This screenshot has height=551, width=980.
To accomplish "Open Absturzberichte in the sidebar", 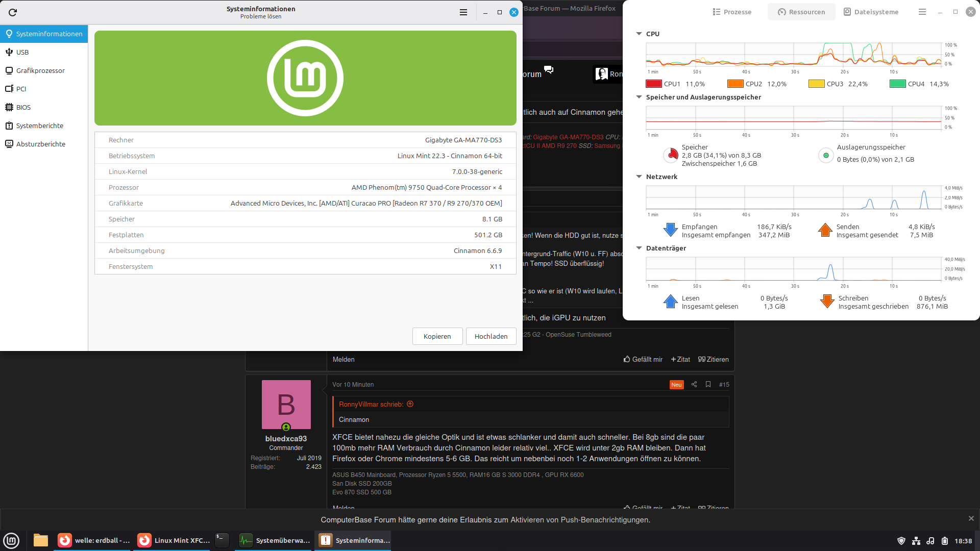I will pos(44,144).
